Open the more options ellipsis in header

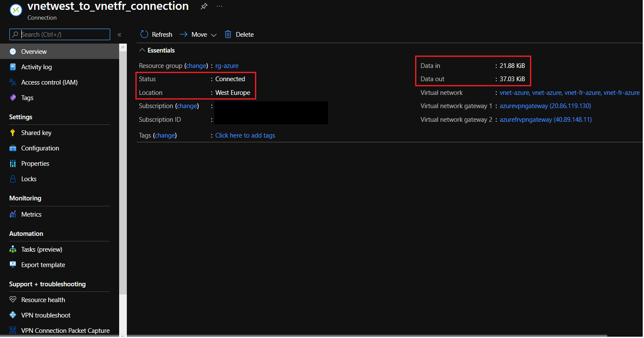click(220, 7)
